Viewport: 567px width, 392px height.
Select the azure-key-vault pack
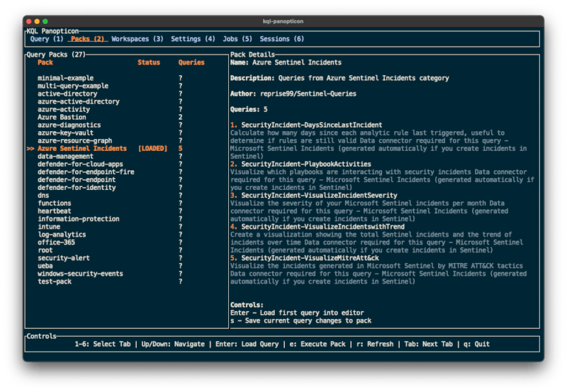click(x=65, y=133)
